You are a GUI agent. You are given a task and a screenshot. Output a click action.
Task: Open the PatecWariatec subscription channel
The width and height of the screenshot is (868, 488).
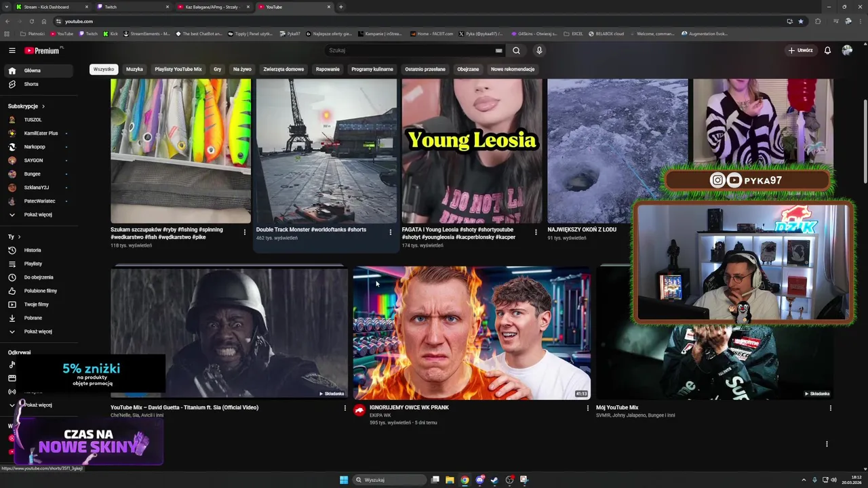(38, 201)
